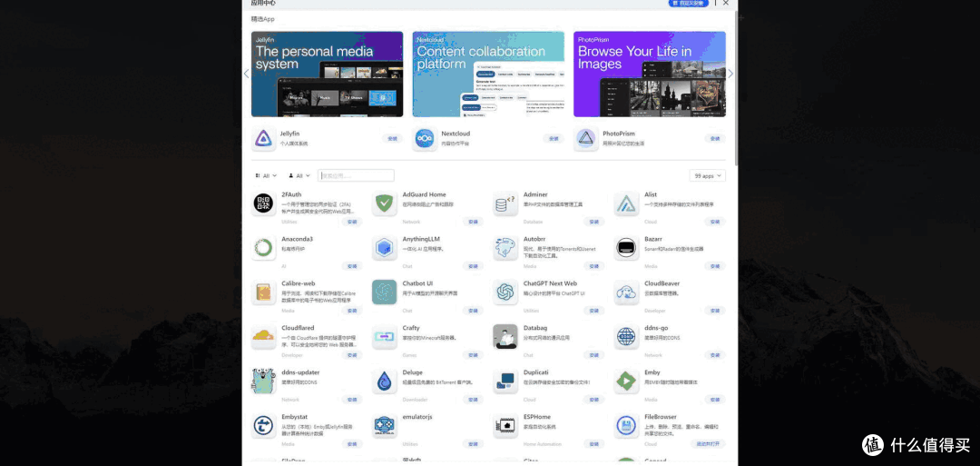The width and height of the screenshot is (980, 466).
Task: Expand the author All filter dropdown
Action: pyautogui.click(x=299, y=175)
